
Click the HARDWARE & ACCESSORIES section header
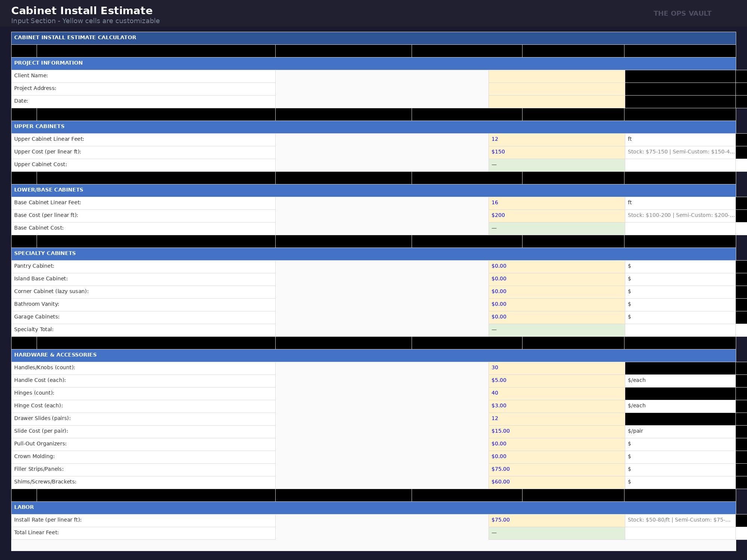pos(373,356)
